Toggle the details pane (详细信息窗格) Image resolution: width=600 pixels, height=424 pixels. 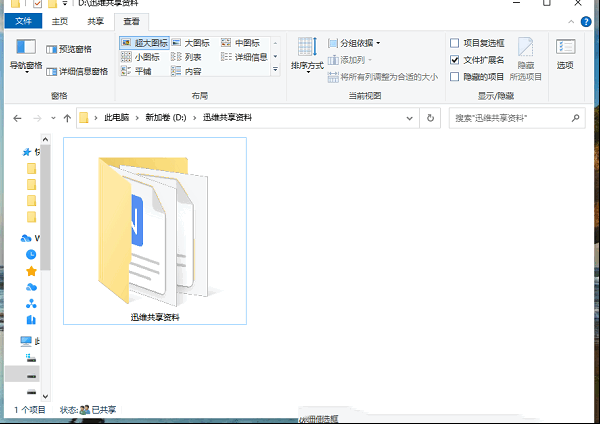point(77,72)
